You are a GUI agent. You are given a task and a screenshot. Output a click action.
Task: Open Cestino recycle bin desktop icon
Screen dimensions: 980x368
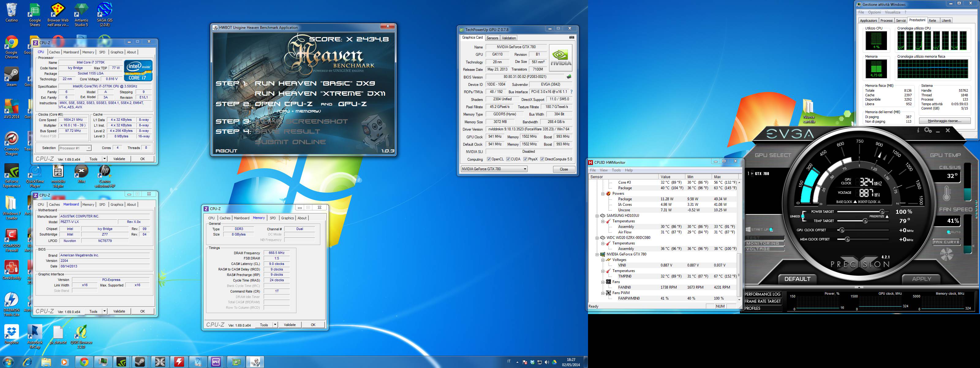(11, 13)
